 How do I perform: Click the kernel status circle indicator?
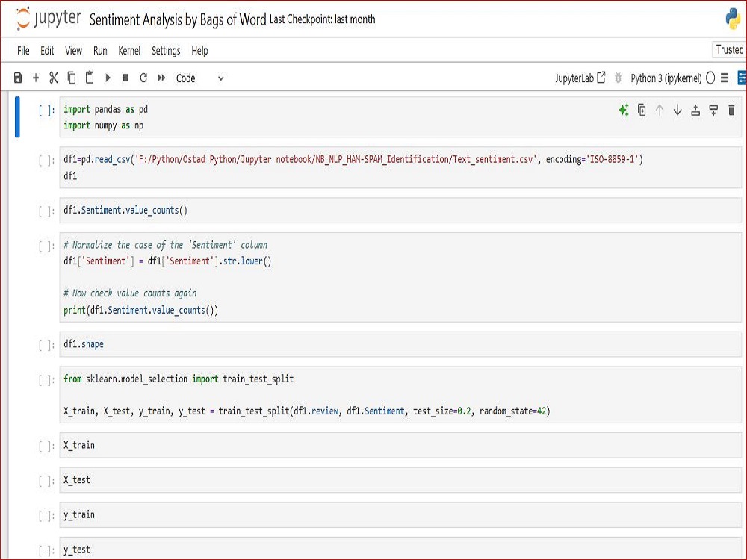[710, 78]
